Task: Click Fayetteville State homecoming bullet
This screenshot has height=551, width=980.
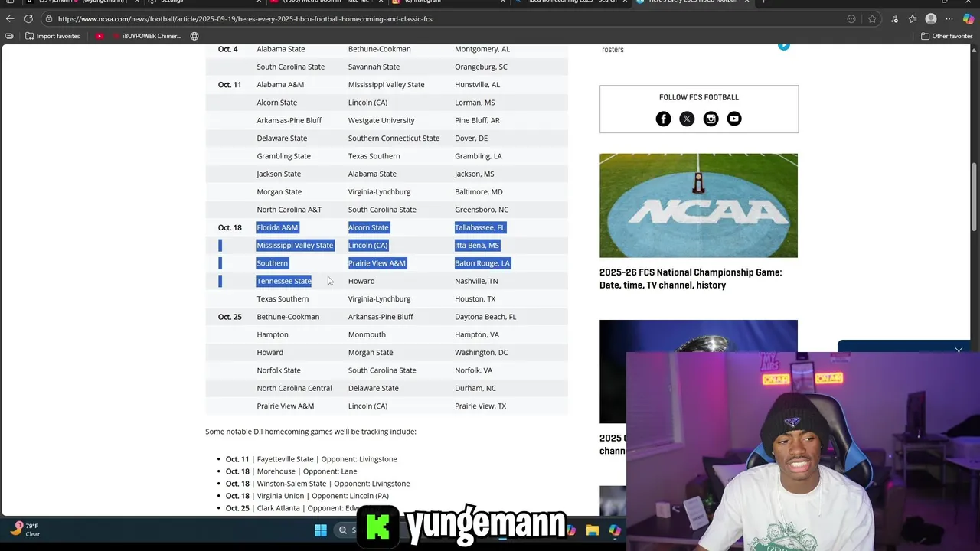Action: coord(311,459)
